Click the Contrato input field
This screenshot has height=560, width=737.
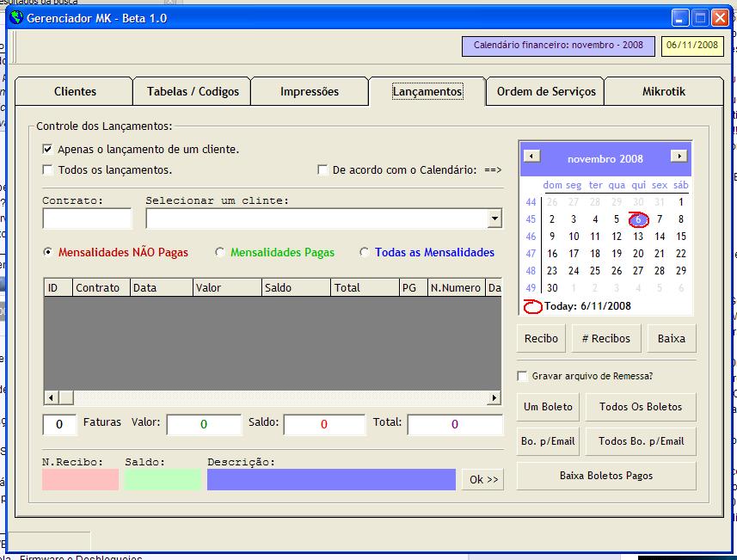click(x=87, y=218)
